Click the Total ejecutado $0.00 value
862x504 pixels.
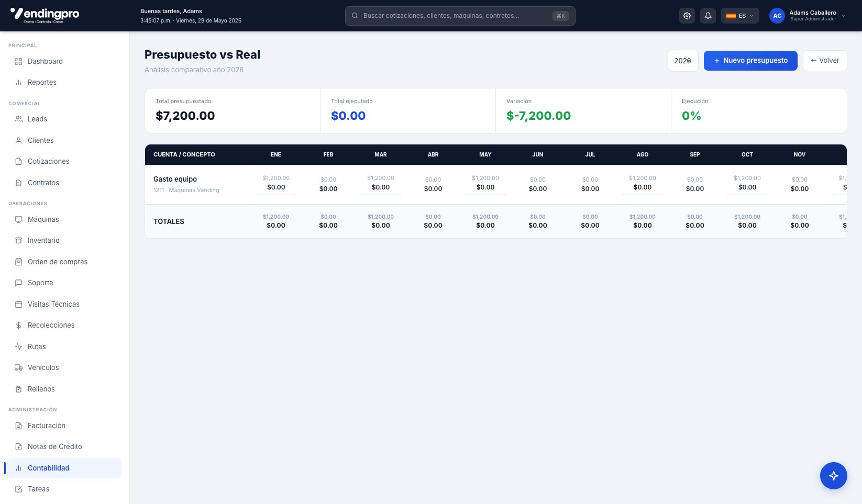tap(348, 116)
